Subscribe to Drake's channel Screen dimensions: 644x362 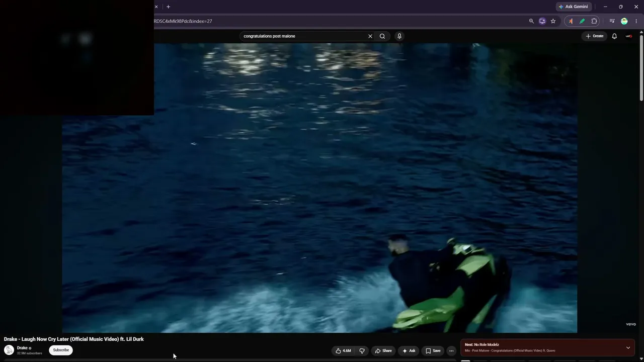pos(61,350)
